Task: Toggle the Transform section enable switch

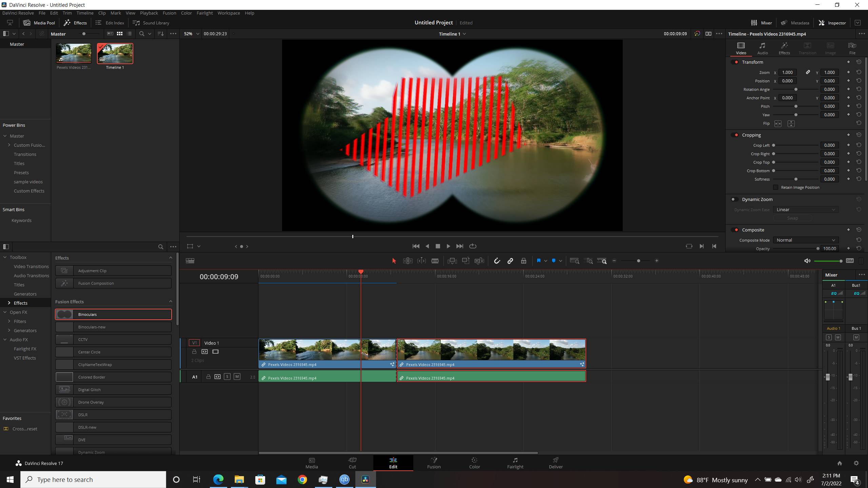Action: pos(735,62)
